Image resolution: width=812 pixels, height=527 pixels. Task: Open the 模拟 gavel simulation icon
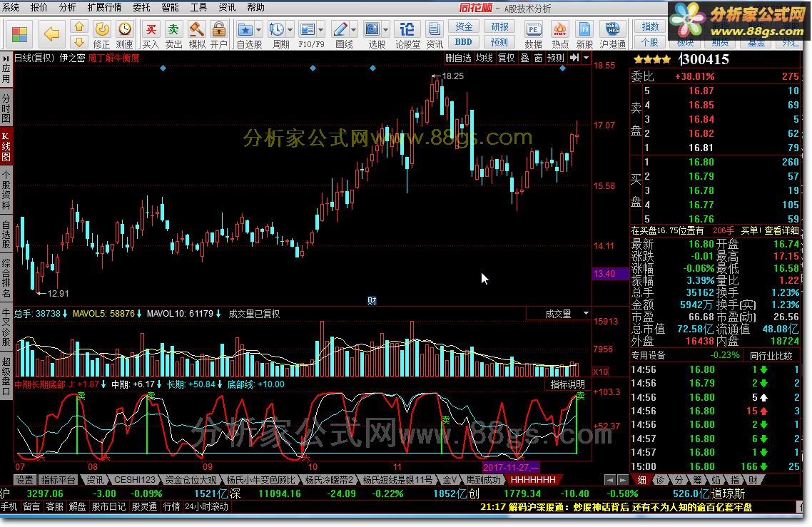196,29
